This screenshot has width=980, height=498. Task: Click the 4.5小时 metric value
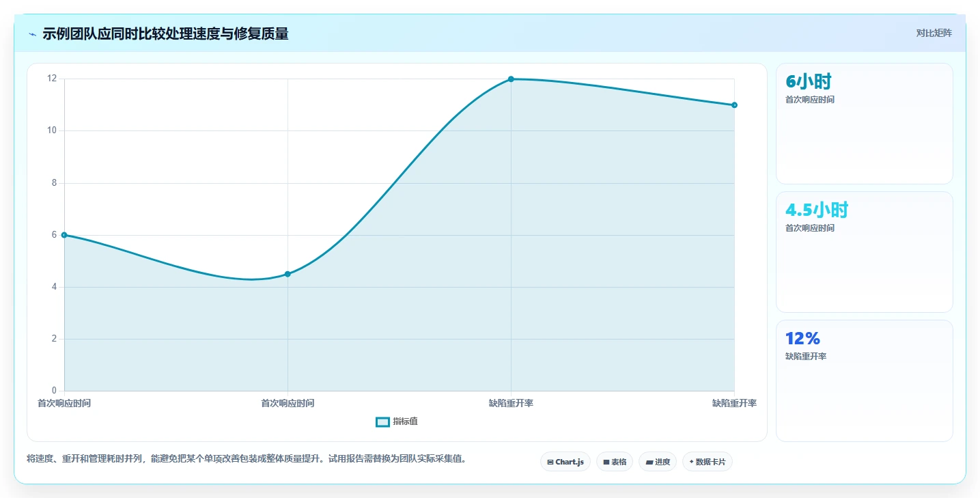817,210
